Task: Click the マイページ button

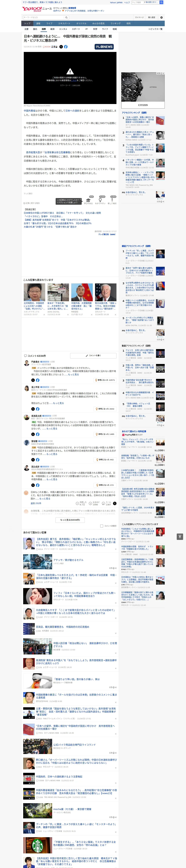Action: click(x=139, y=18)
